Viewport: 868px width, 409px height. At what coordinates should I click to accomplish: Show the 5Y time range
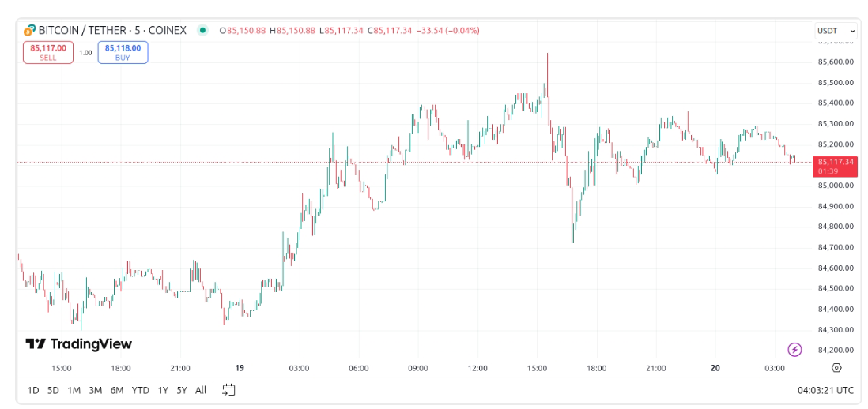click(182, 390)
